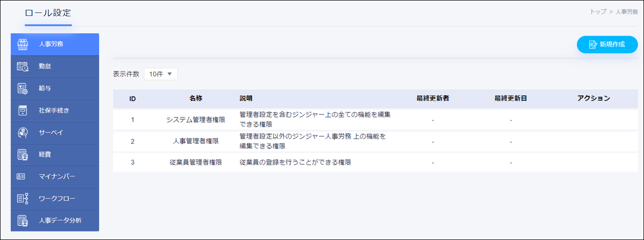Select the システム管理者権限 role name
Image resolution: width=644 pixels, height=240 pixels.
coord(196,121)
